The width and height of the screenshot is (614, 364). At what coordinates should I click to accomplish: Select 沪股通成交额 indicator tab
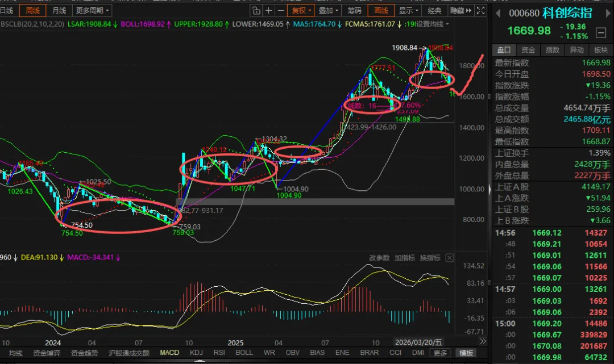tap(129, 353)
